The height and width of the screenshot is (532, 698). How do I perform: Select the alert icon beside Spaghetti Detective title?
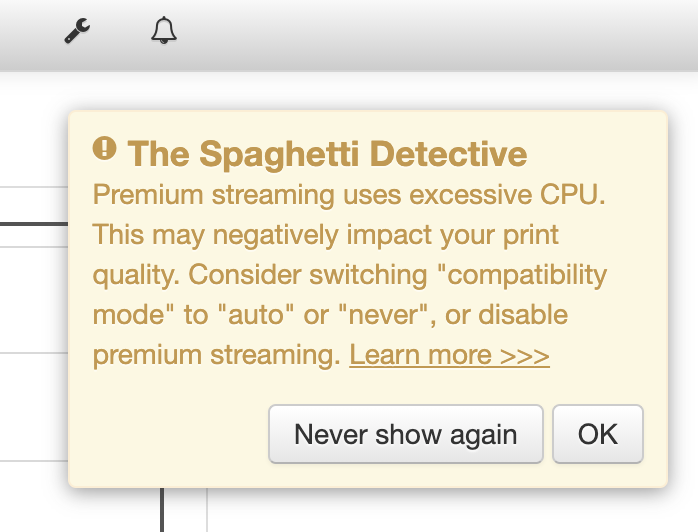104,149
